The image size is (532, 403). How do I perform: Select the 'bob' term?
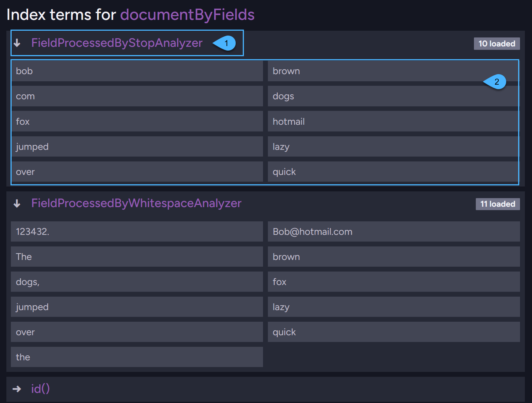pos(137,71)
